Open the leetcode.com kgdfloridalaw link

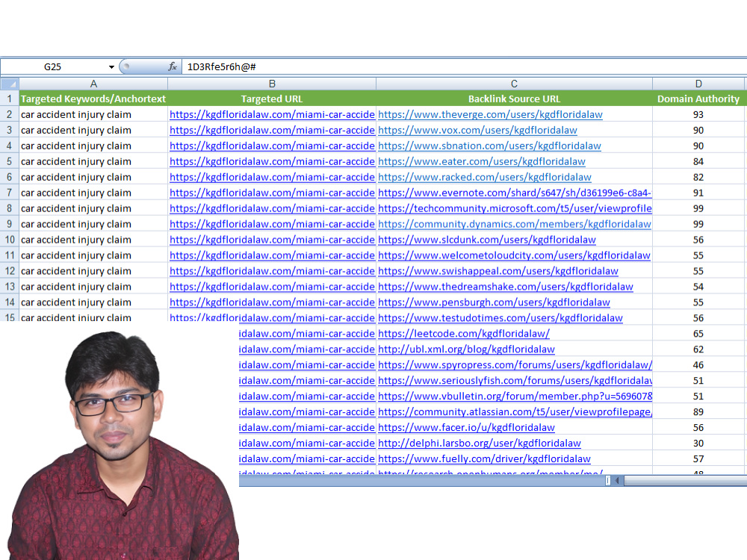tap(464, 334)
